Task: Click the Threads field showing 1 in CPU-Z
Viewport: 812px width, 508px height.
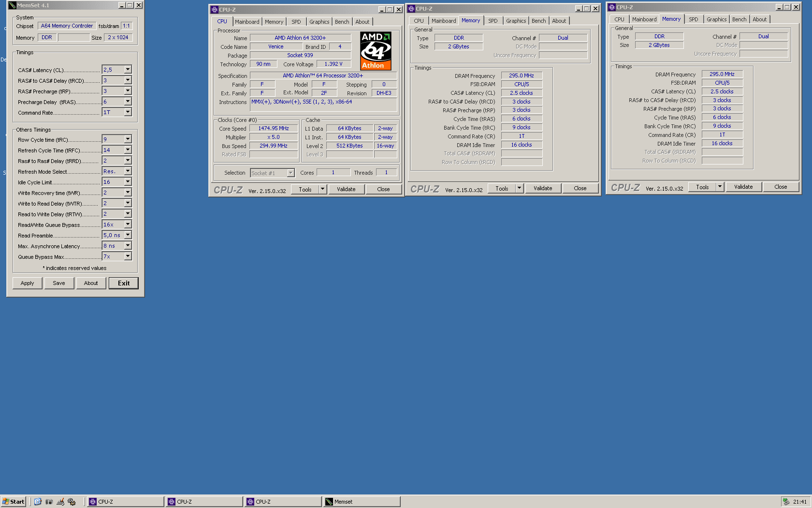Action: [x=387, y=173]
